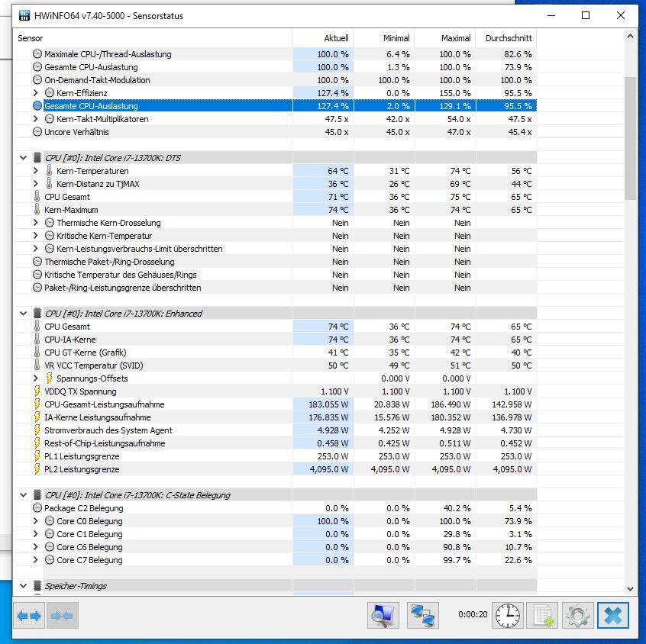Click the 183.055 W current power value
Viewport: 646px width, 644px height.
328,404
